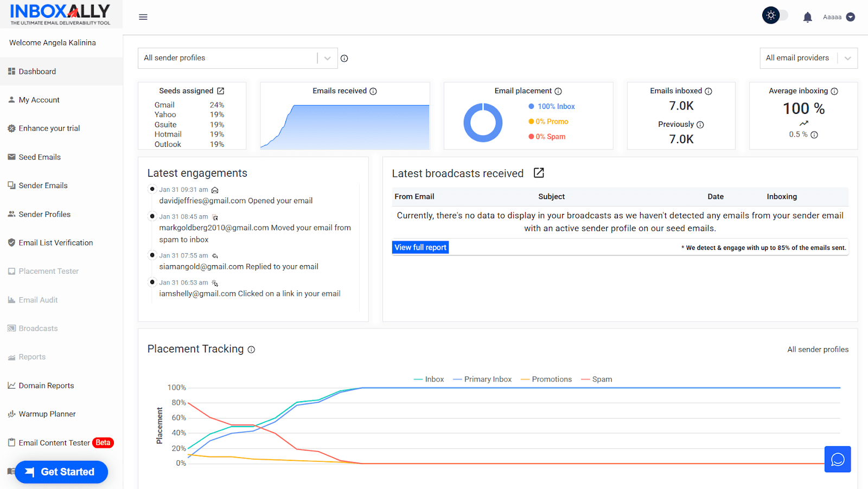Go to Seed Emails in sidebar
The width and height of the screenshot is (868, 489).
point(40,157)
